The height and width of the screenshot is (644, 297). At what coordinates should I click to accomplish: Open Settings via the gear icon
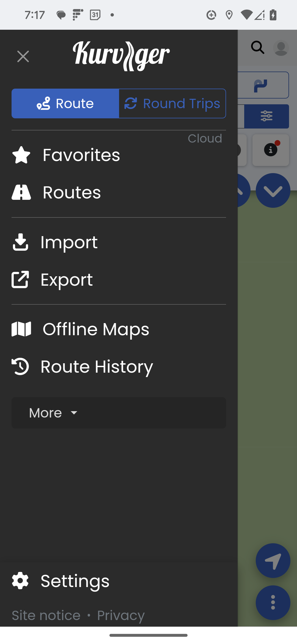click(20, 581)
